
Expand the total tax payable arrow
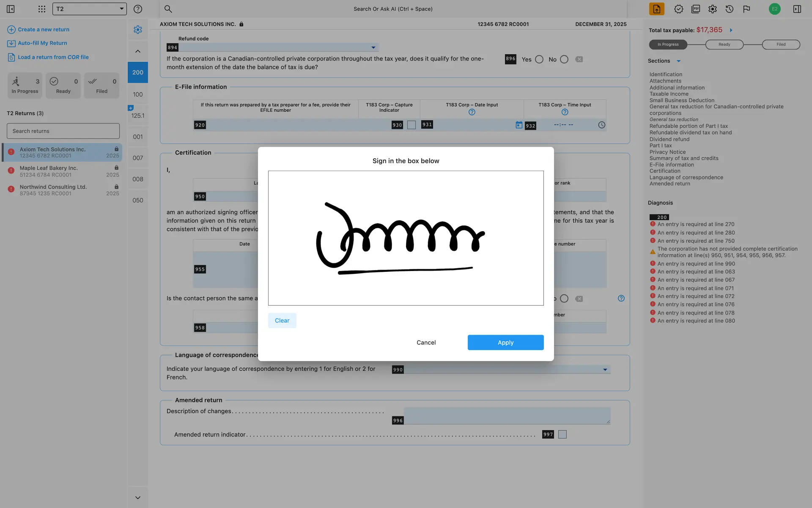pos(731,30)
